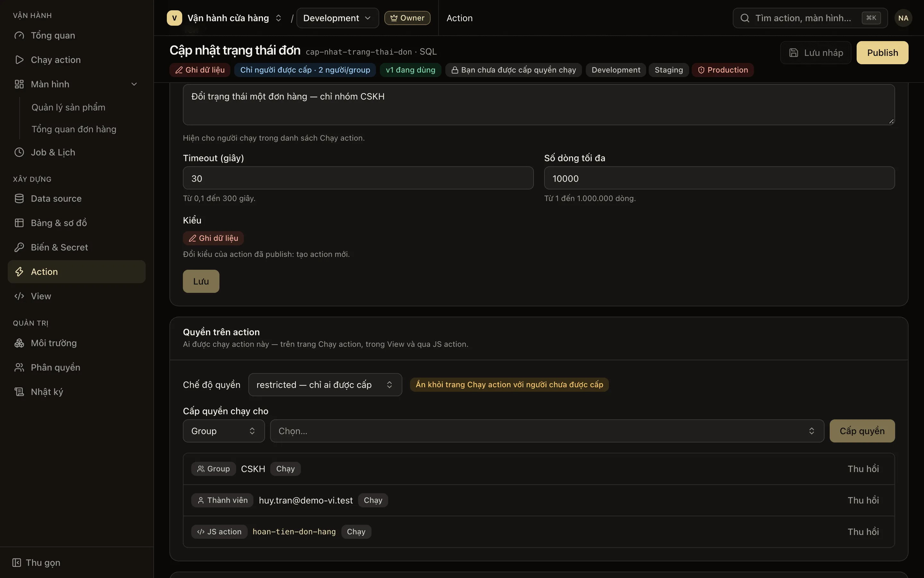This screenshot has width=924, height=578.
Task: Click the Cấp quyền button
Action: tap(862, 431)
